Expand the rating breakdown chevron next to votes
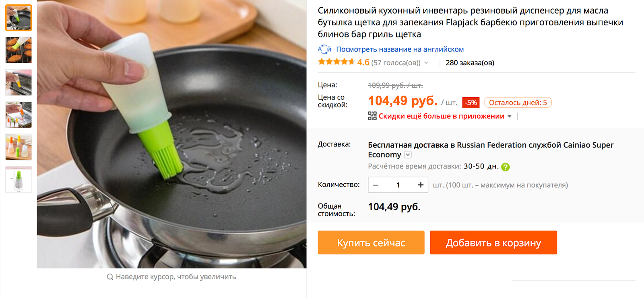This screenshot has width=644, height=298. pos(426,63)
